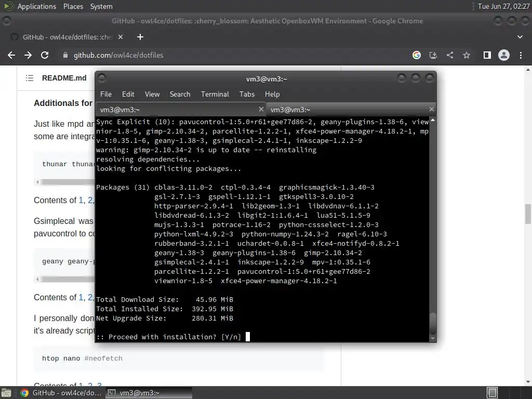
Task: Click the Chrome window menu icon in title bar
Action: pyautogui.click(x=6, y=21)
